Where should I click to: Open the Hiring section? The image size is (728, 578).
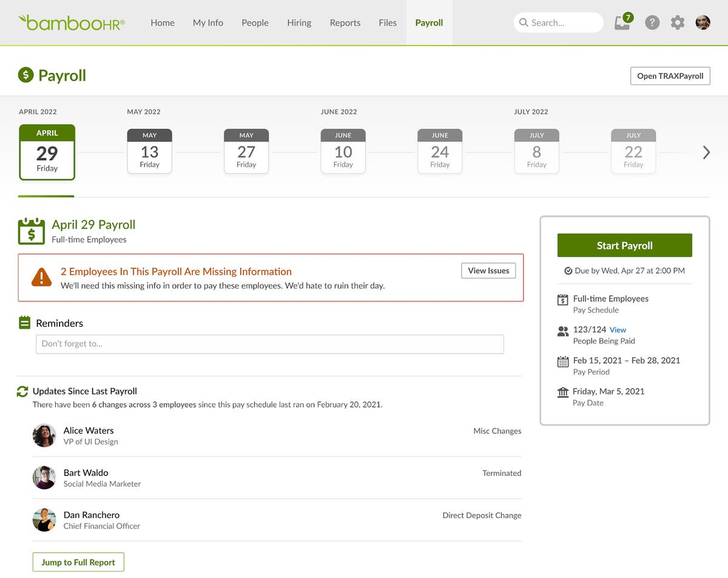298,22
